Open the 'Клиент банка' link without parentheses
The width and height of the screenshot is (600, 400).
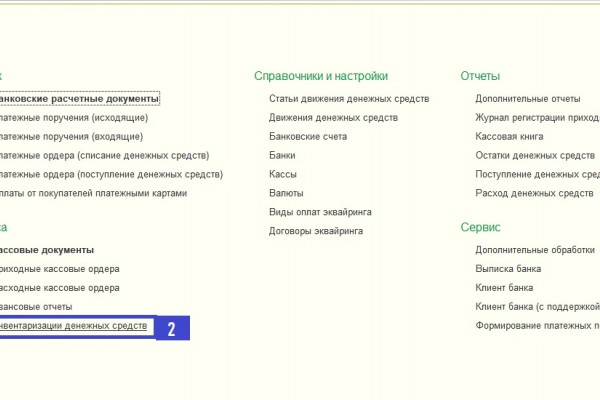point(504,288)
